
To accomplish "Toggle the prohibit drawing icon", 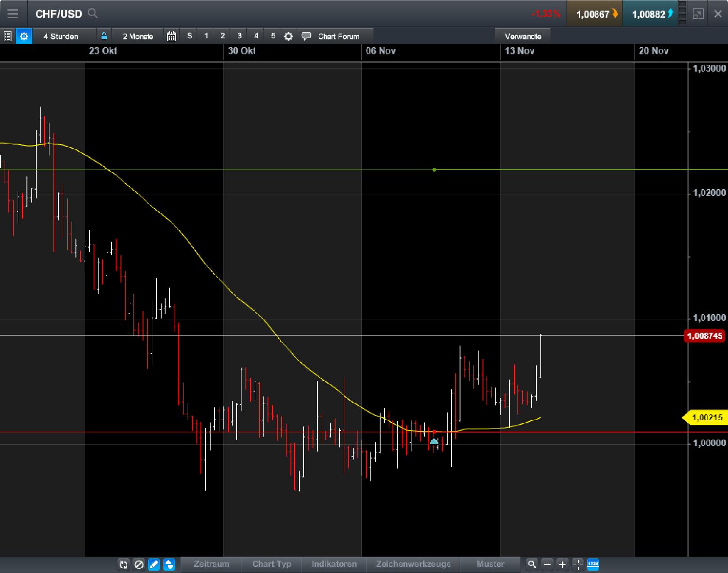I will pyautogui.click(x=139, y=565).
